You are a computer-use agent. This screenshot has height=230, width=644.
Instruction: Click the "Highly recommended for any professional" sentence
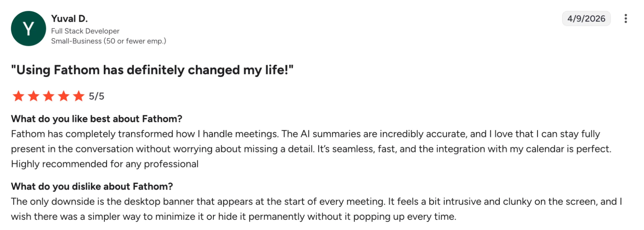105,164
